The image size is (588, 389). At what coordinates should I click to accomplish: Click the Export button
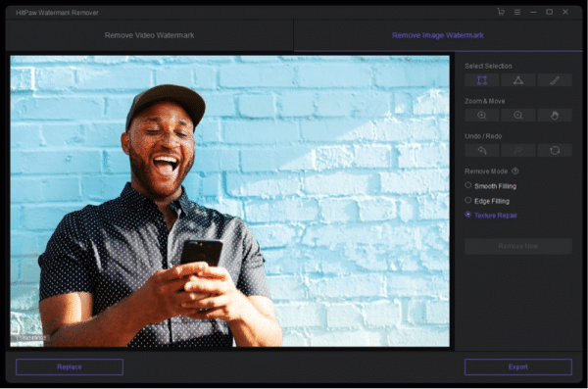(518, 366)
